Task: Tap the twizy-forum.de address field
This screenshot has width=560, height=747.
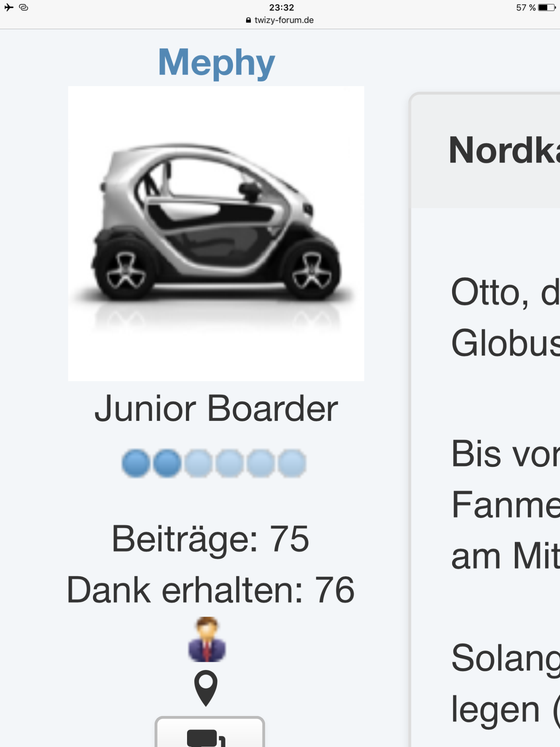Action: click(284, 20)
